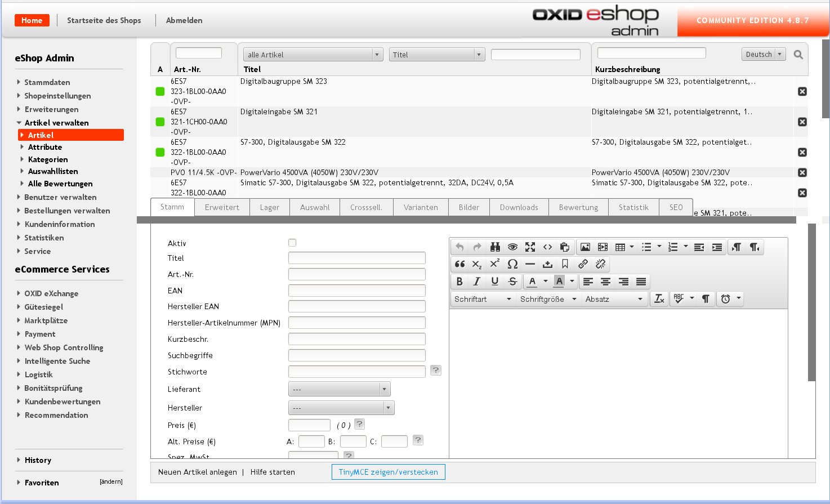Expand the Stammdaten menu in sidebar

(47, 82)
